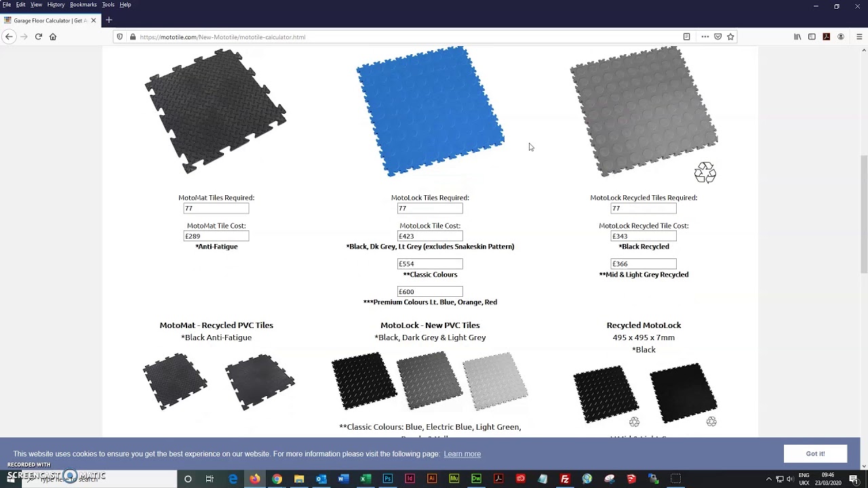Viewport: 868px width, 488px height.
Task: Open Photoshop from taskbar
Action: [x=387, y=479]
